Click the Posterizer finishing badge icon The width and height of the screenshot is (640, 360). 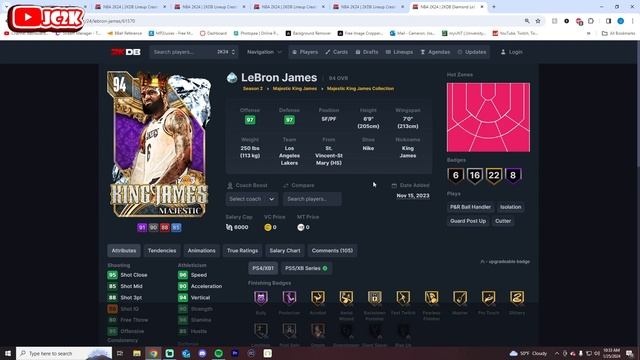(x=289, y=298)
